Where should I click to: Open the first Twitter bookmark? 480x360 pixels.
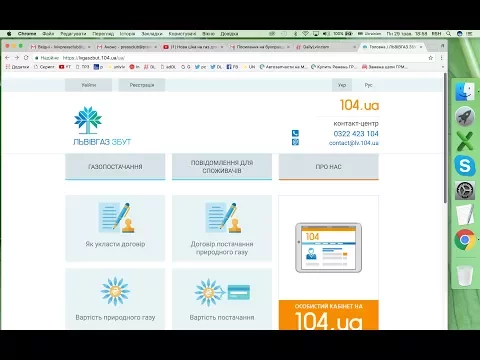coord(200,67)
